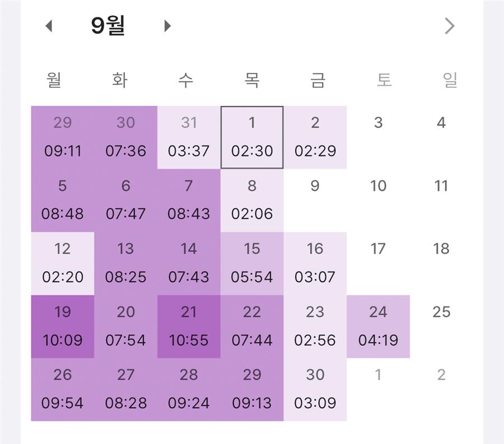Go to next month using right triangle

[x=167, y=26]
